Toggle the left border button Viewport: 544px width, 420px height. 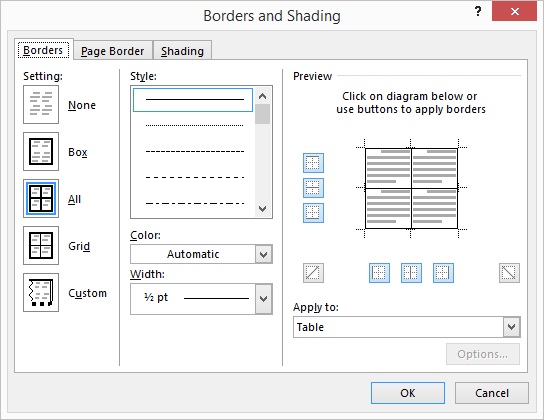tap(379, 273)
